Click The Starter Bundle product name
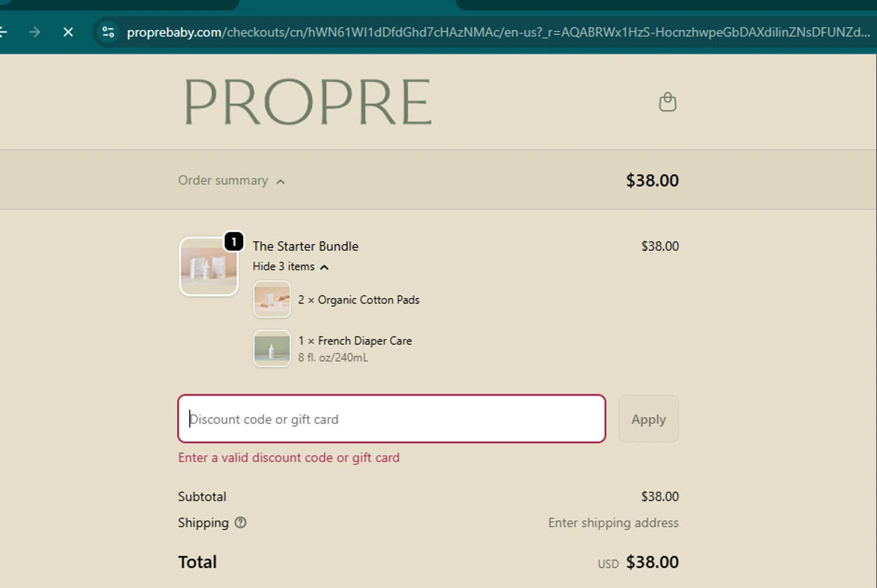The image size is (877, 588). click(x=305, y=246)
